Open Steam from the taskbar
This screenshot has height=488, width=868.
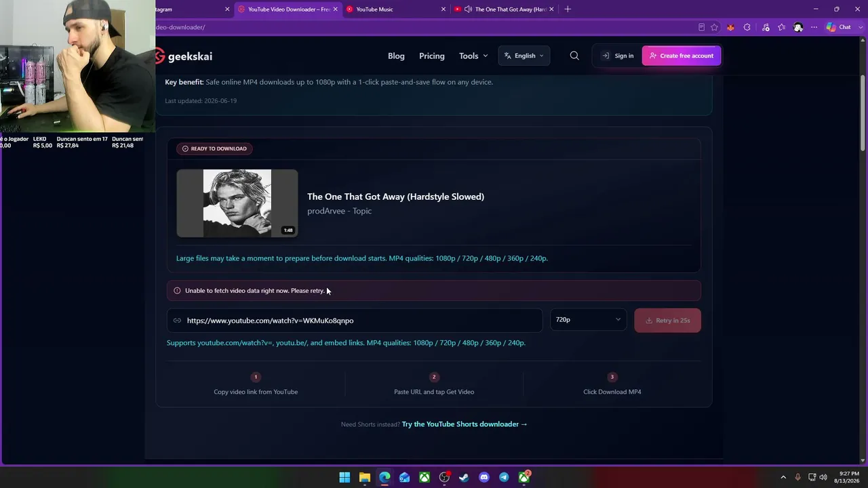pos(464,477)
